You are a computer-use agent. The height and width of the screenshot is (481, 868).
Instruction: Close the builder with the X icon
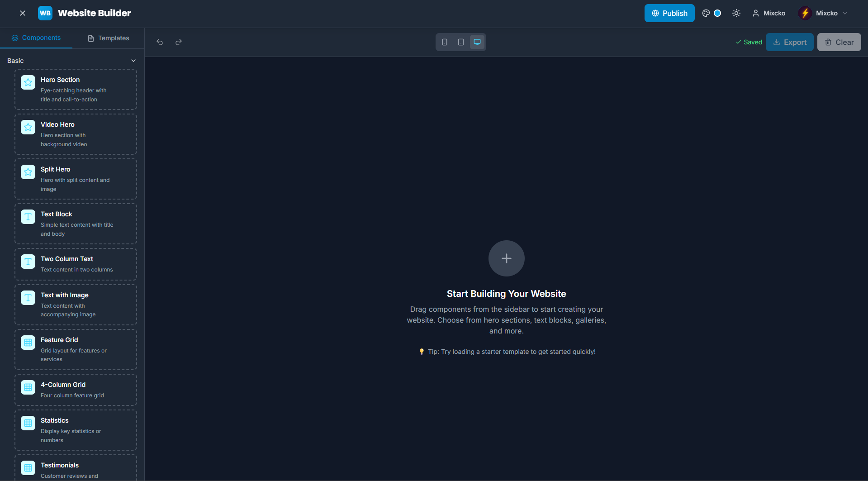[23, 13]
